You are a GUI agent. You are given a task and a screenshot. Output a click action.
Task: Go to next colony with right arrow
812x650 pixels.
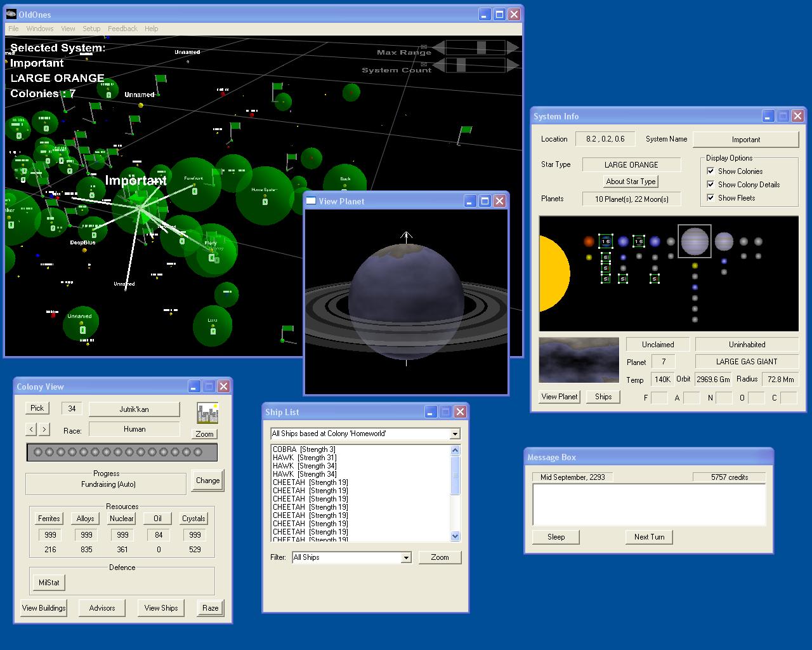[x=44, y=429]
